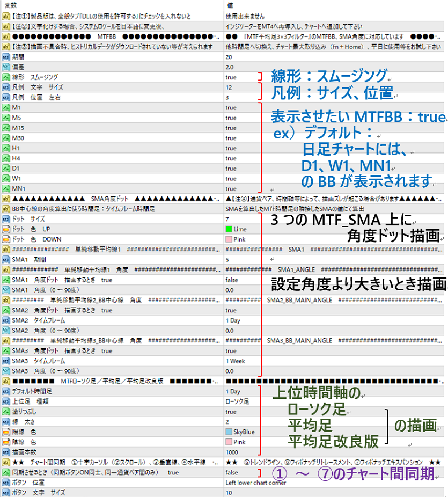448x497 pixels.
Task: Click the integer icon beside 凡例 位置 左右
Action: click(x=6, y=97)
